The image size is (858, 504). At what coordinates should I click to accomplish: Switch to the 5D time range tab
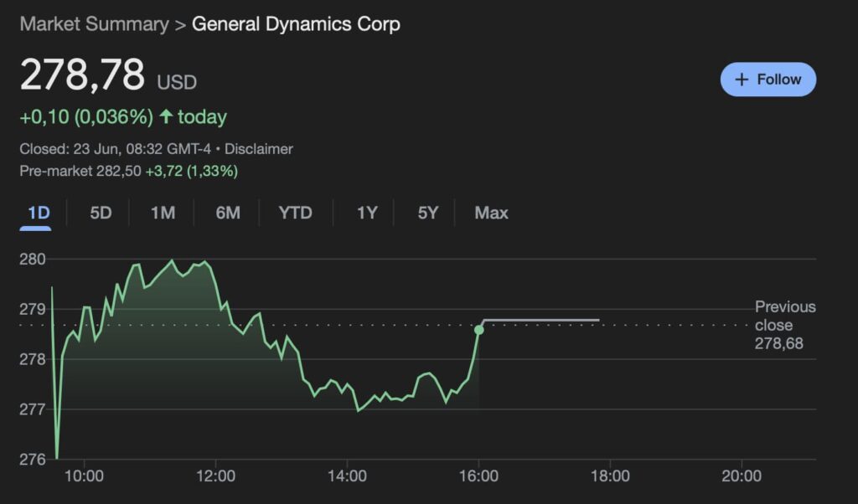(x=101, y=213)
